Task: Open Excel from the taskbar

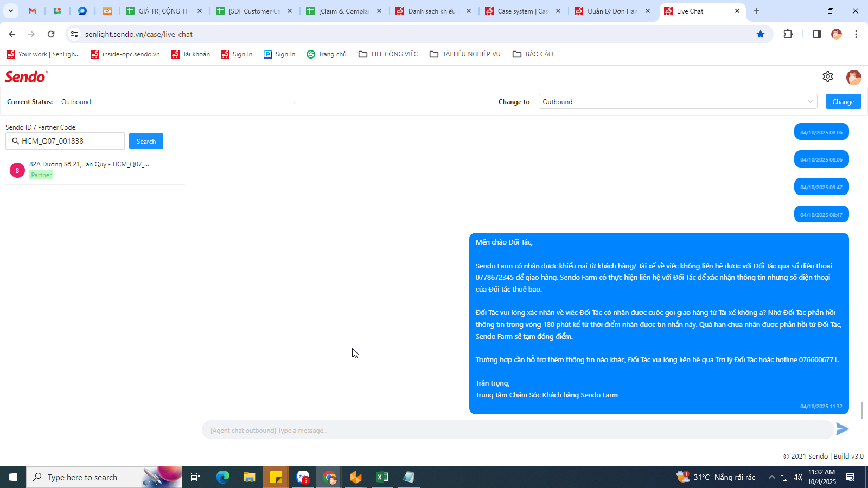Action: 382,477
